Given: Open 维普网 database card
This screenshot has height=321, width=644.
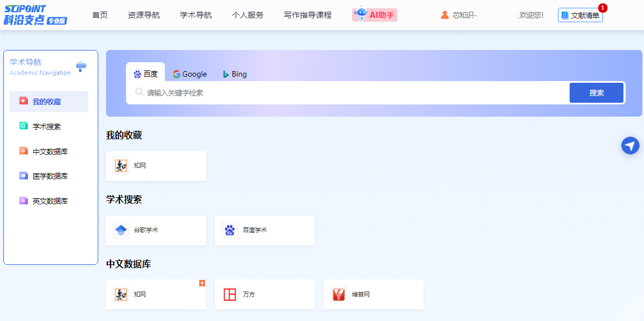Looking at the screenshot, I should (x=374, y=295).
